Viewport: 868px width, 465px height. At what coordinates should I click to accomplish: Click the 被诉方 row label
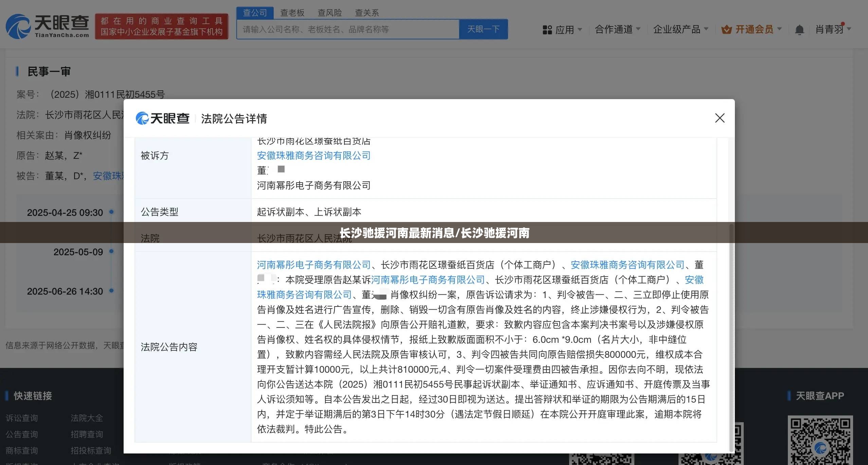(155, 156)
